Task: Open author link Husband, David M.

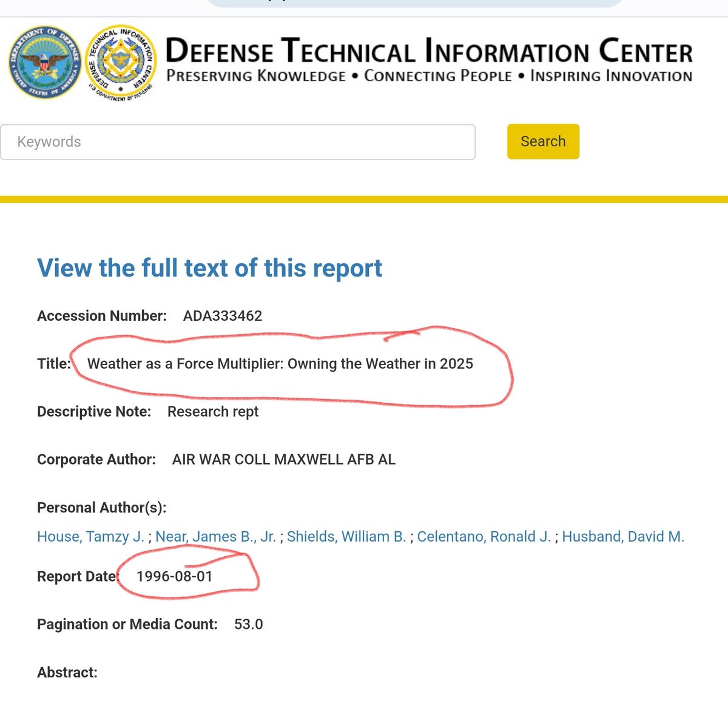Action: [623, 537]
